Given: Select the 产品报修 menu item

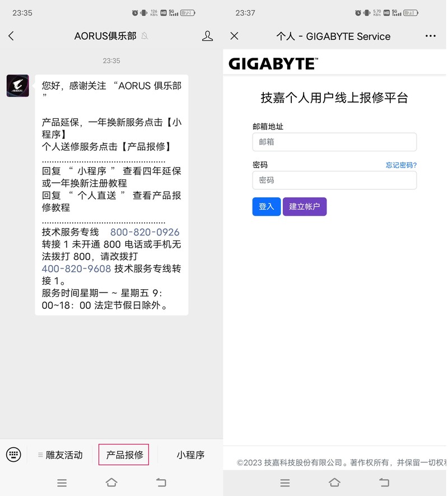Looking at the screenshot, I should click(123, 455).
